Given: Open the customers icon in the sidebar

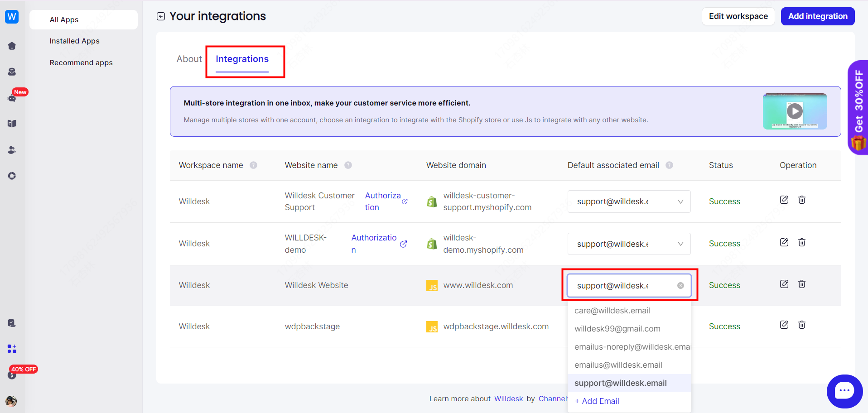Looking at the screenshot, I should coord(12,150).
